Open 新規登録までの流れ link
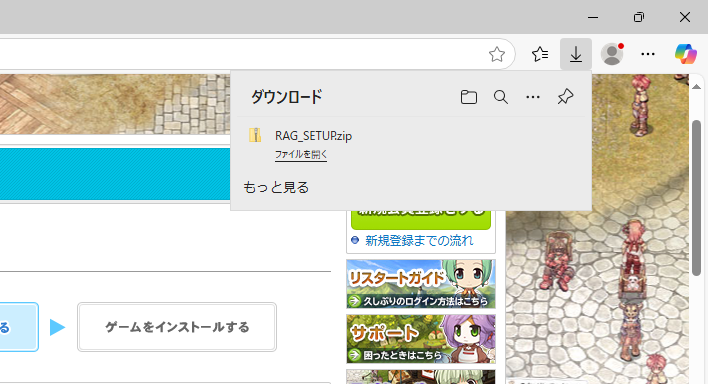Screen dimensions: 708x384 [419, 240]
